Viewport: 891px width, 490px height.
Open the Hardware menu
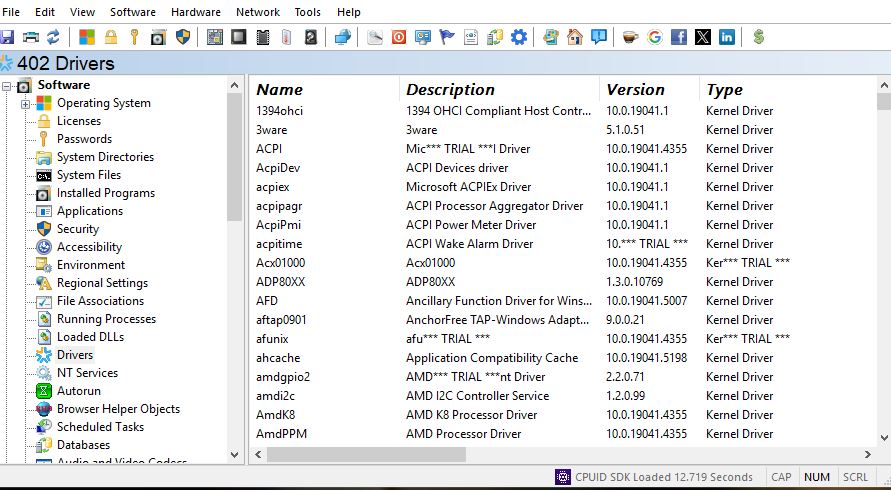point(196,12)
